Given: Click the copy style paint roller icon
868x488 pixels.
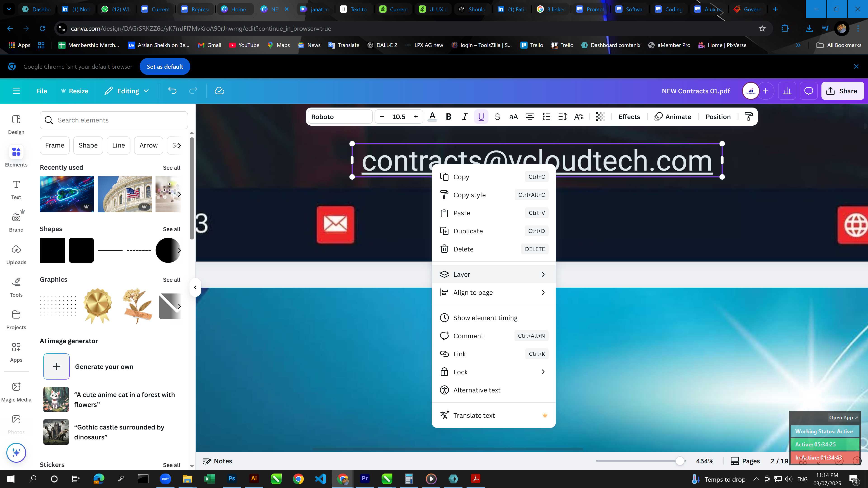Looking at the screenshot, I should coord(749,117).
